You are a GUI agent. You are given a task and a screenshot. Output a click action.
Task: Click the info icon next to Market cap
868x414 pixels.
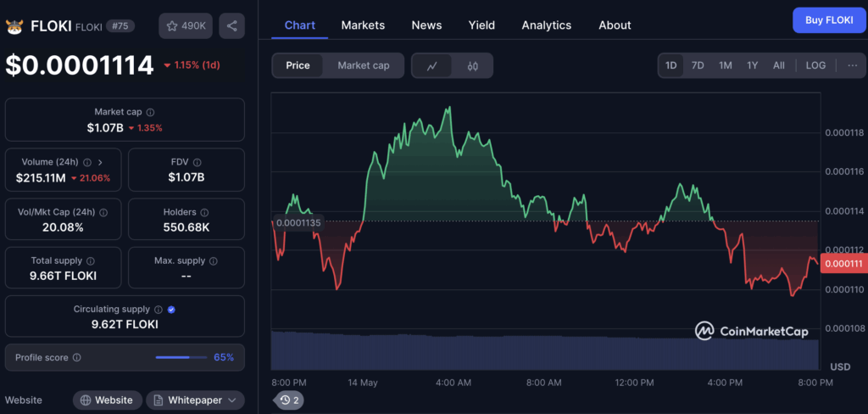pos(150,112)
